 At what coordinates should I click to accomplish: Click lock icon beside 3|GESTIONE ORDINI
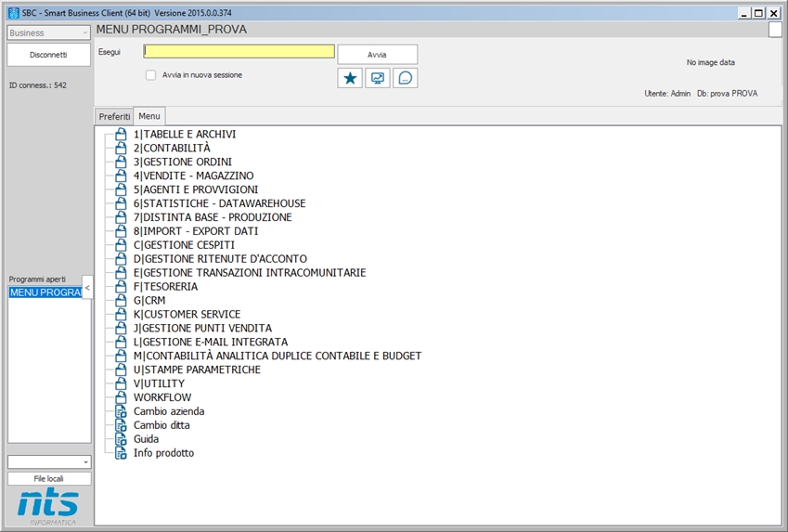coord(121,162)
